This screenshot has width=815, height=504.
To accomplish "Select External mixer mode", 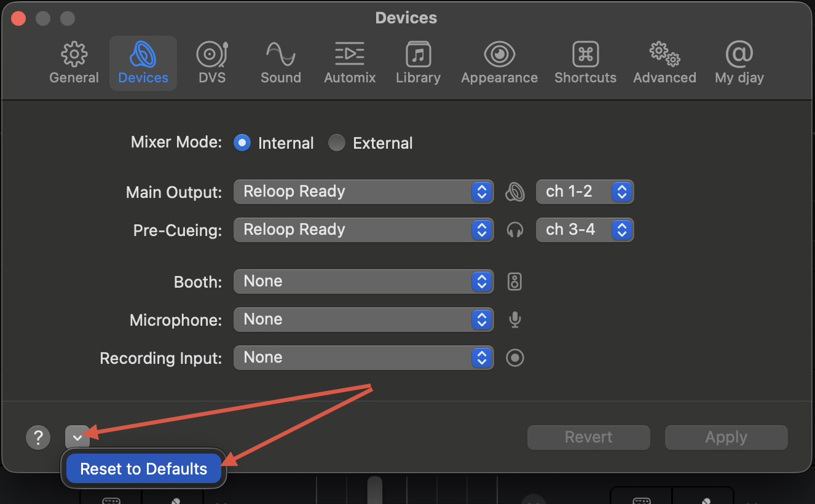I will [337, 143].
